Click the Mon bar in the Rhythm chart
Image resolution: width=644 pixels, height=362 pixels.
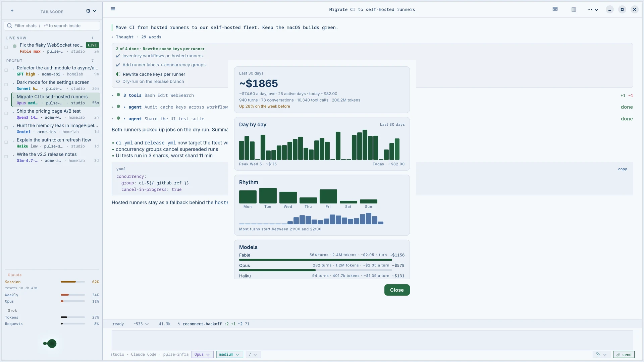coord(248,197)
